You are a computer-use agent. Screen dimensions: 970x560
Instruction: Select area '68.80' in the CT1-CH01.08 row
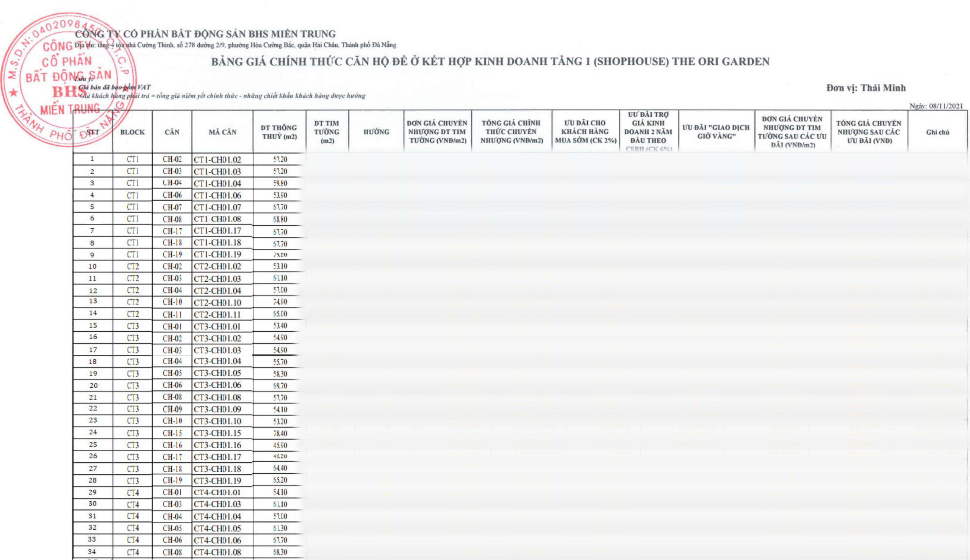280,220
